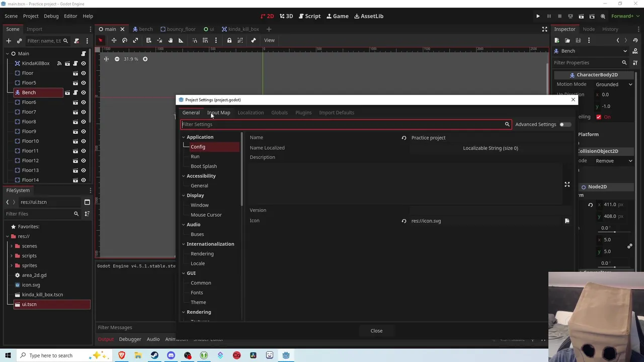644x362 pixels.
Task: Activate the Pan Mode hand tool
Action: tap(170, 40)
